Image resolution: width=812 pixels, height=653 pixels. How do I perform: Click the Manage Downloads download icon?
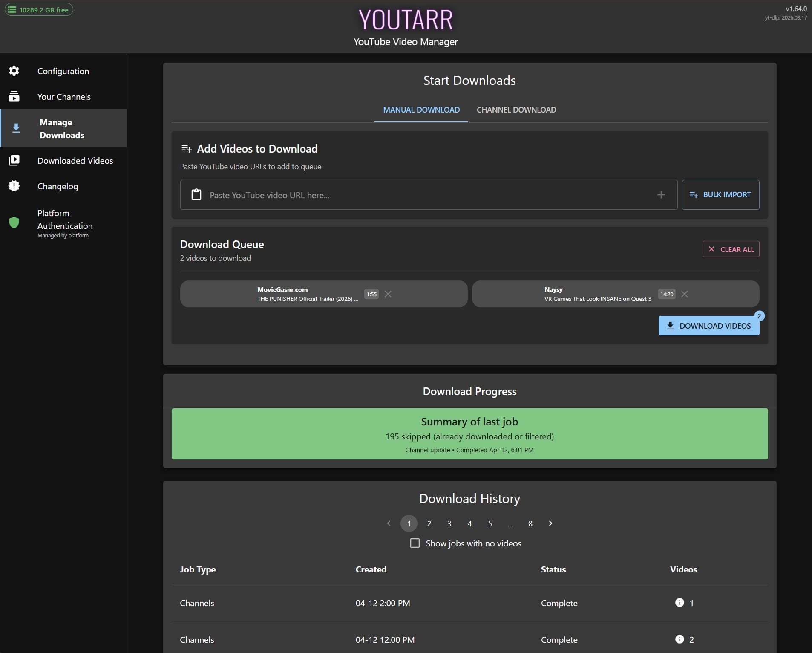pos(16,128)
